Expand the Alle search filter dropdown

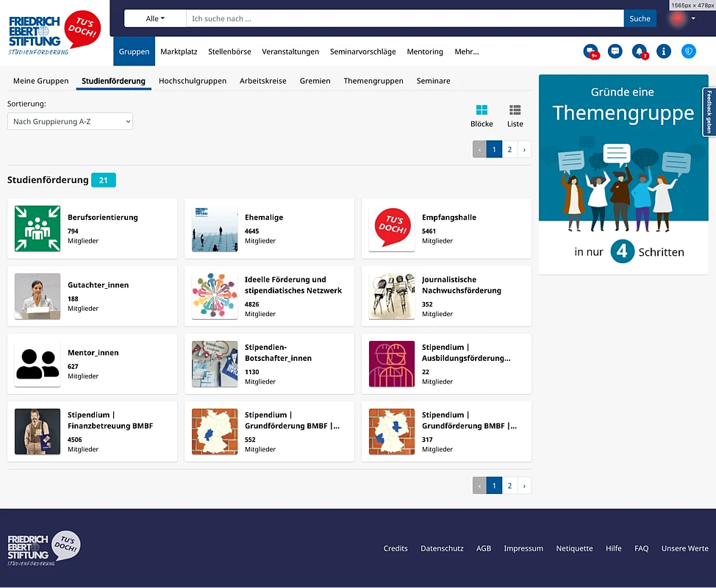[x=155, y=18]
